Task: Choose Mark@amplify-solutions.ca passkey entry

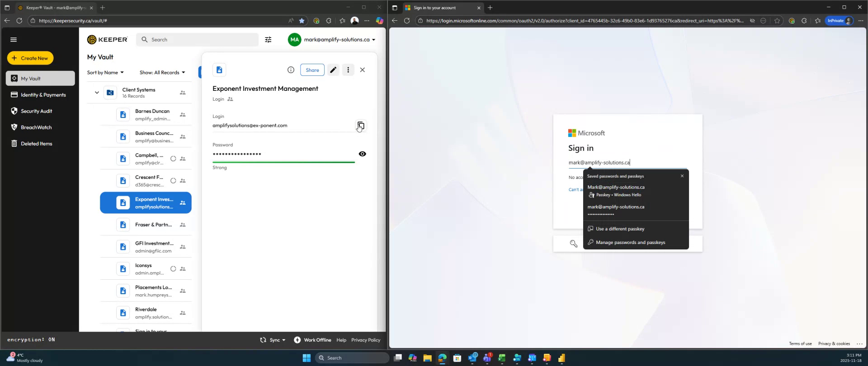Action: [x=636, y=191]
